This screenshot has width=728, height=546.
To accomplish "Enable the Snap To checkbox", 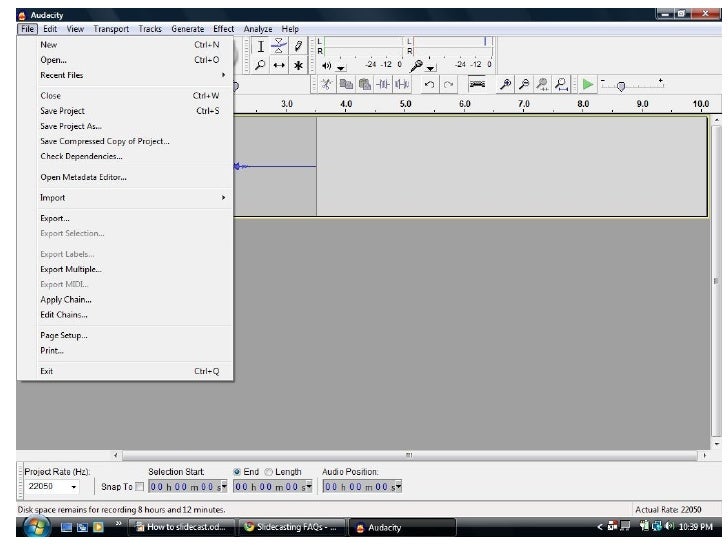I will point(139,487).
